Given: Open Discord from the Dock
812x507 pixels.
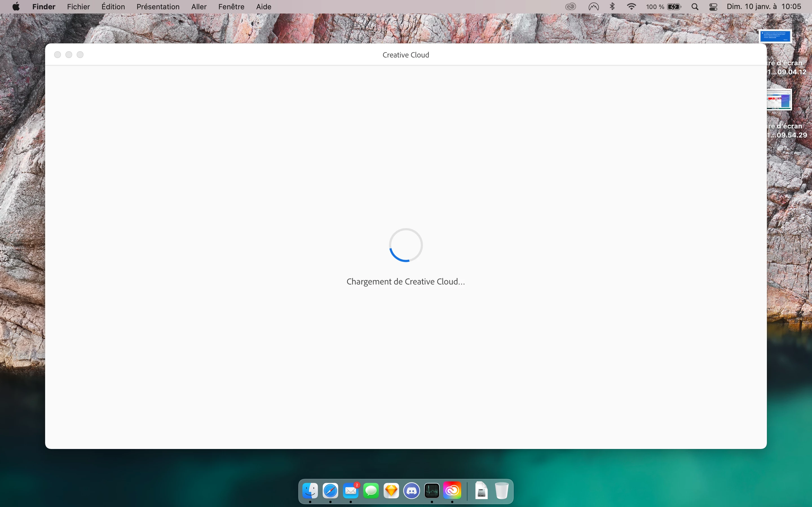Looking at the screenshot, I should pos(412,491).
